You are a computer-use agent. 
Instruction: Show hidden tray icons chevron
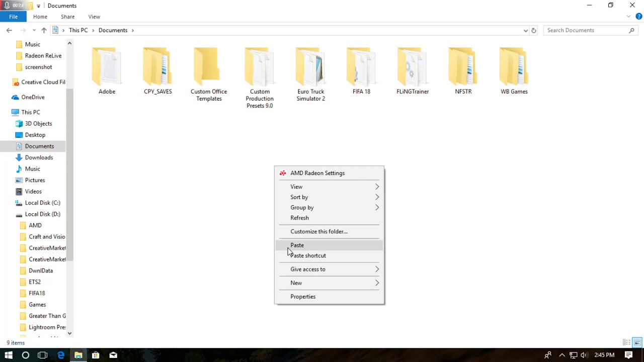coord(562,355)
